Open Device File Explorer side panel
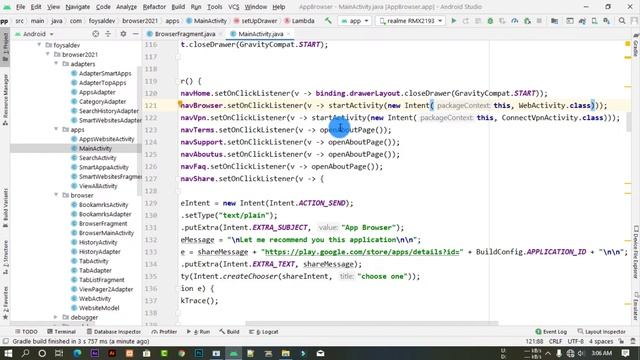The image size is (640, 360). click(636, 252)
